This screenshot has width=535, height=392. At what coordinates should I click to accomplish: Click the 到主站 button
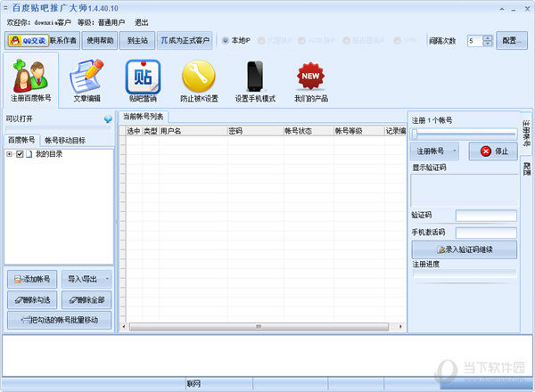[x=137, y=41]
